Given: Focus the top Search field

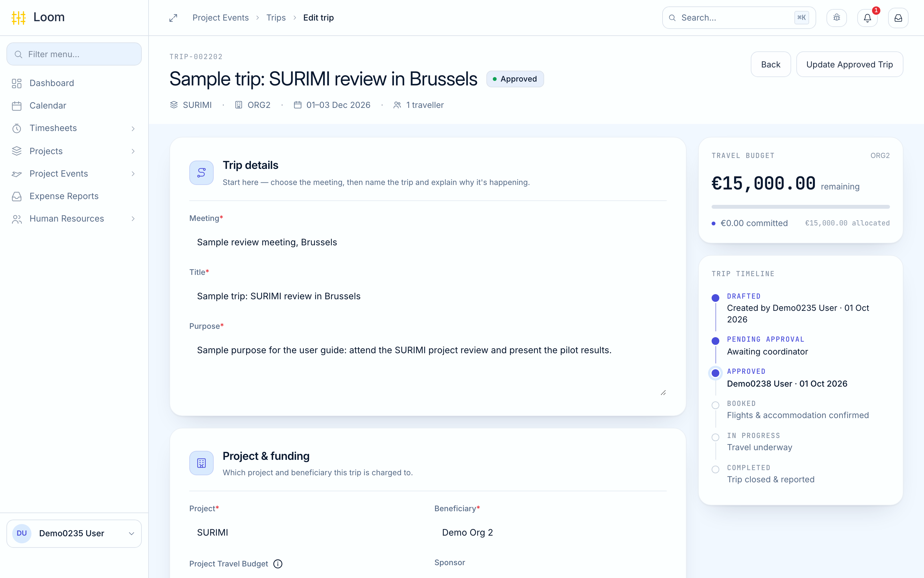Looking at the screenshot, I should pyautogui.click(x=739, y=18).
